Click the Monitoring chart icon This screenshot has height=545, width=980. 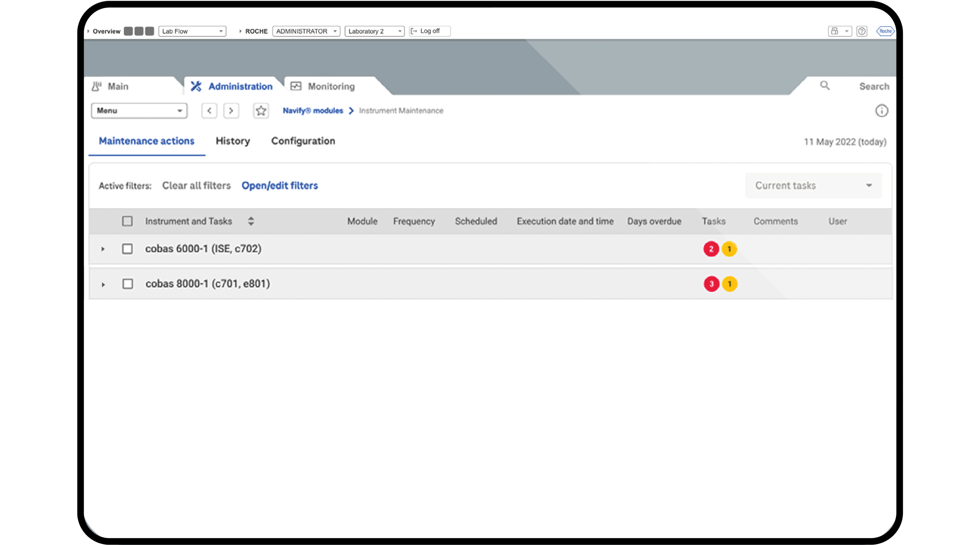tap(296, 86)
